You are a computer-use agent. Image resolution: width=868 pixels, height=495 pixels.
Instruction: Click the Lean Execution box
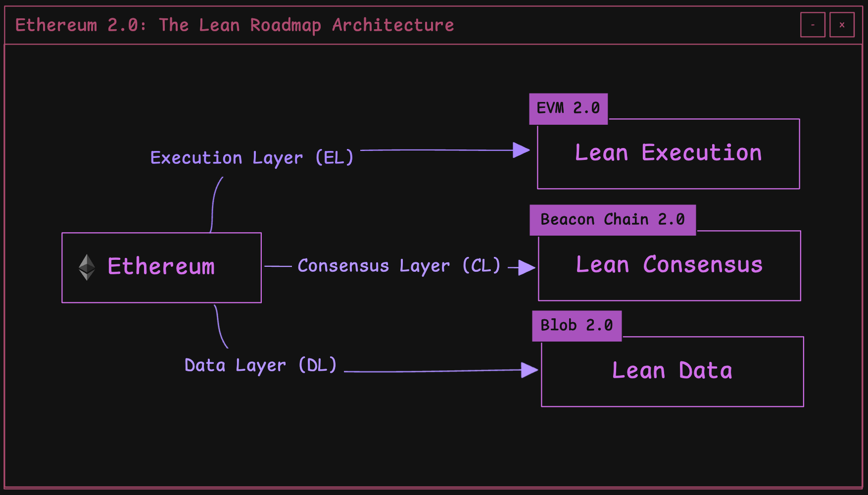click(x=669, y=154)
